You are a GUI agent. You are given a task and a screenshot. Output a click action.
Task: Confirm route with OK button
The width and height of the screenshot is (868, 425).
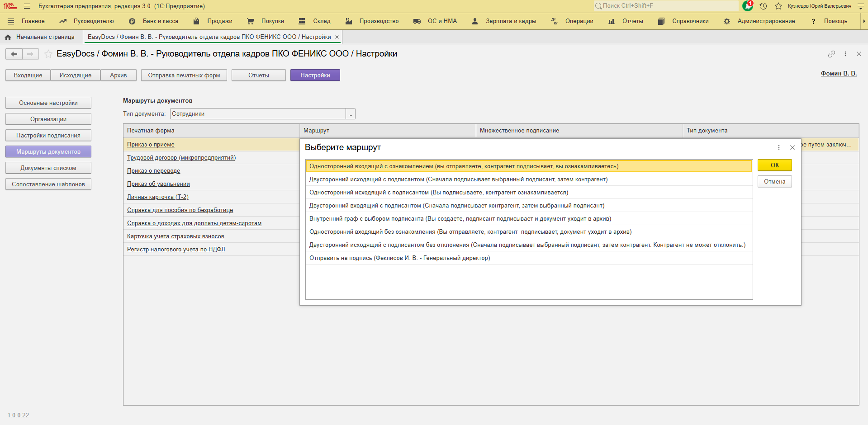click(x=774, y=165)
